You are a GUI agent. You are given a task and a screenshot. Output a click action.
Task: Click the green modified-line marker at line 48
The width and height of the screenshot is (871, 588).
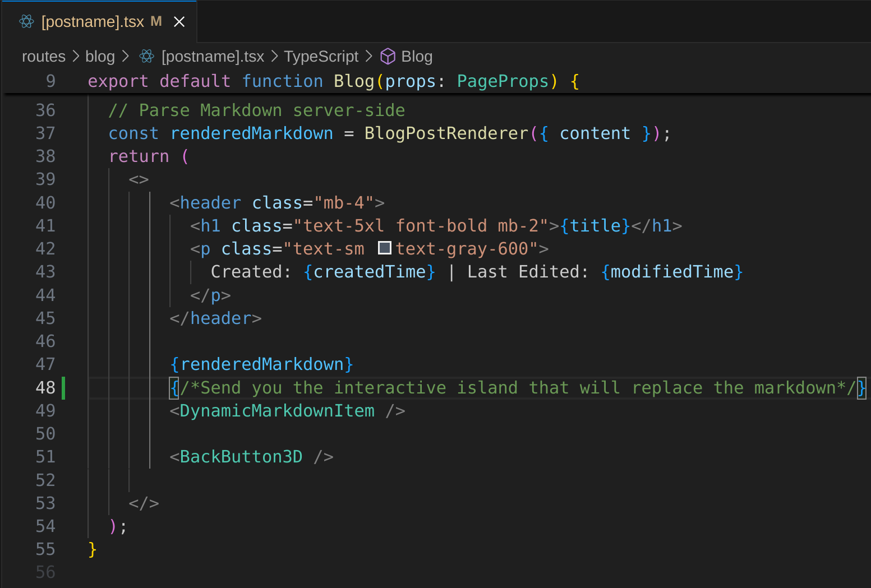pos(63,387)
